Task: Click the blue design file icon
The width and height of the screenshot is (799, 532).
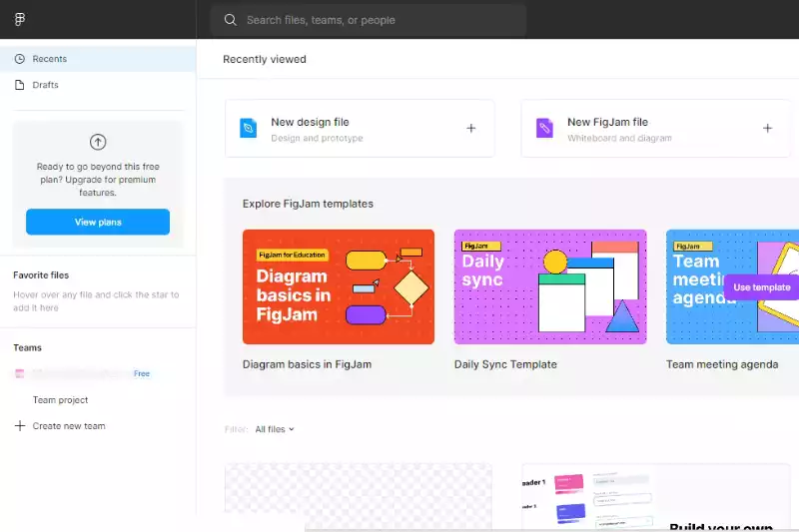Action: tap(248, 129)
